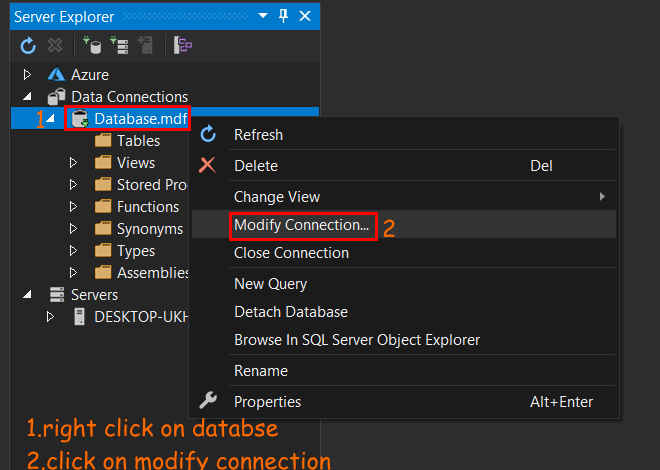The height and width of the screenshot is (470, 660).
Task: Select the Types tree label
Action: click(x=136, y=251)
